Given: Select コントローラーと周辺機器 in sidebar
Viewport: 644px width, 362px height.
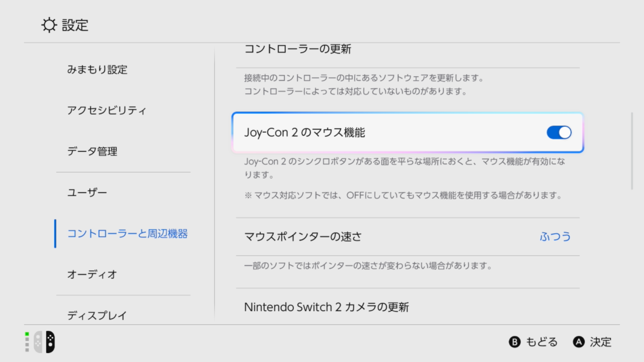Looking at the screenshot, I should click(x=127, y=234).
